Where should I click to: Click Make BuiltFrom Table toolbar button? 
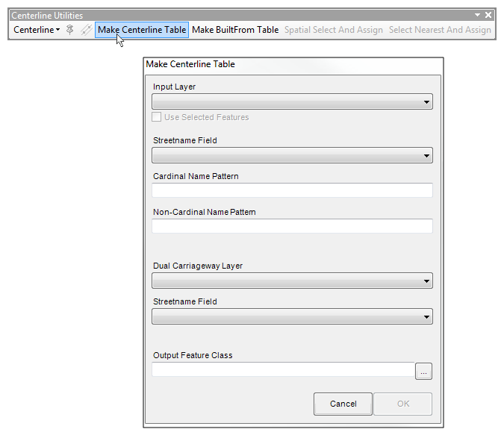pyautogui.click(x=235, y=30)
